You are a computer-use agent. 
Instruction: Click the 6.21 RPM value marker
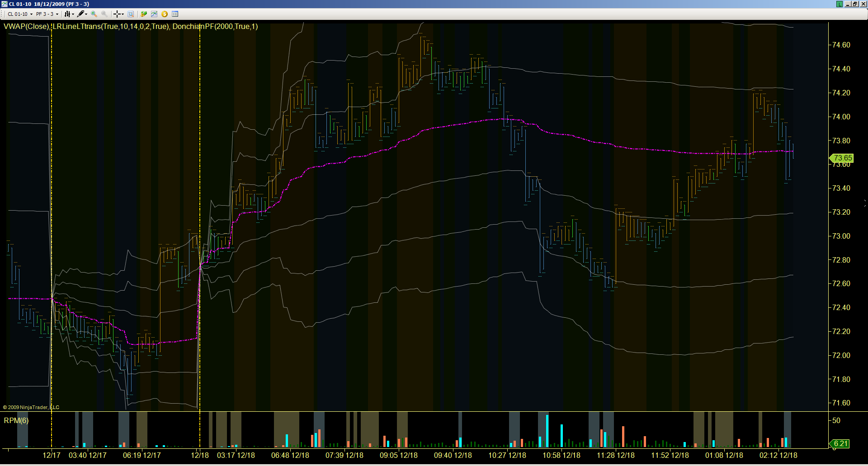[x=840, y=443]
